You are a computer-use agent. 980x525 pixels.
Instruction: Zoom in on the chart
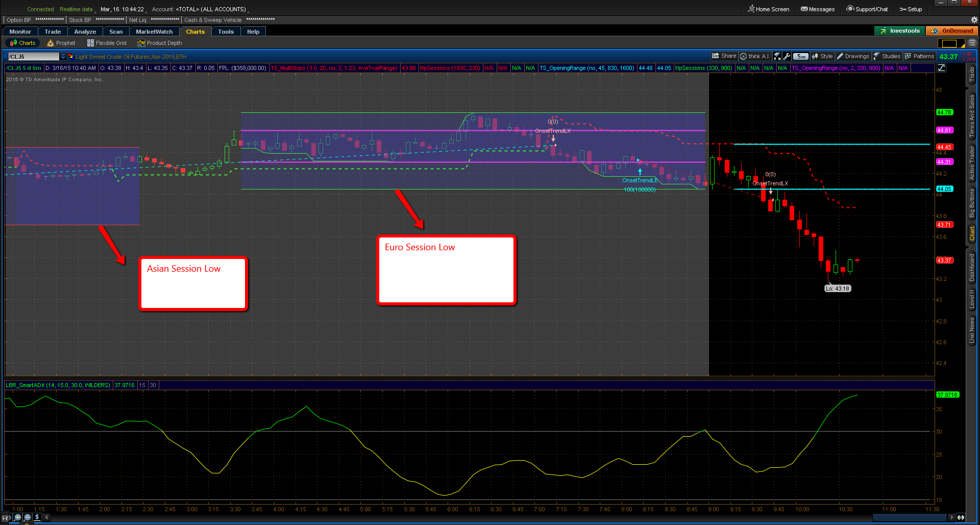click(18, 517)
